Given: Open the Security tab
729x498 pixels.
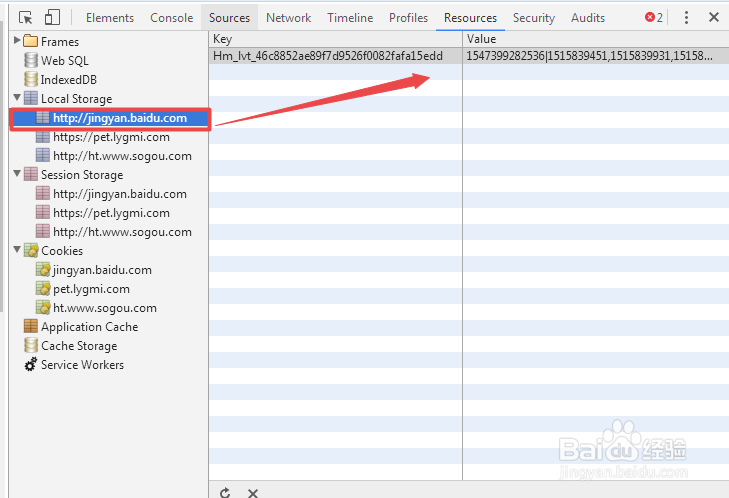Looking at the screenshot, I should coord(534,18).
